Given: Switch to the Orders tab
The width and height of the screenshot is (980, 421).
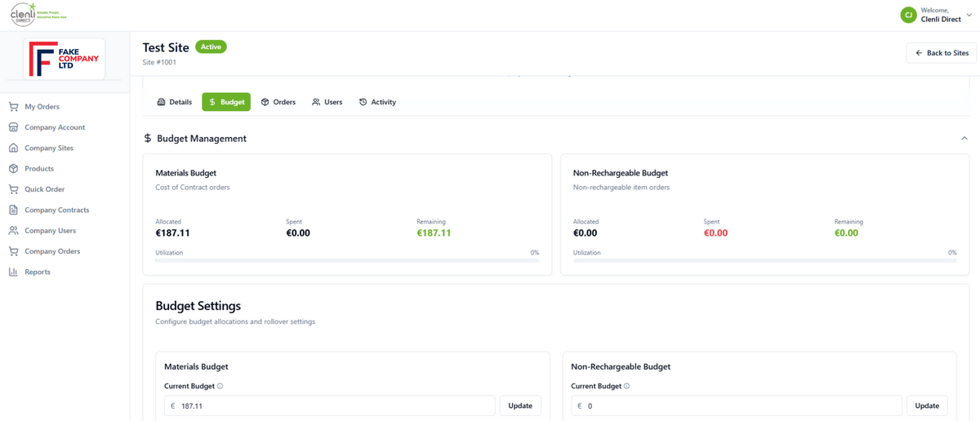Looking at the screenshot, I should click(278, 102).
